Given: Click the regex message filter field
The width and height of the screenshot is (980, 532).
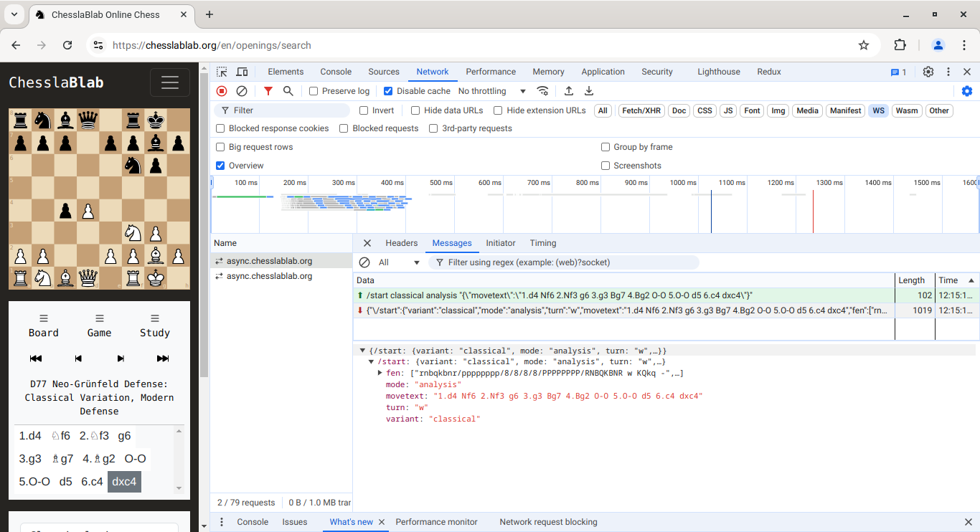Looking at the screenshot, I should 563,262.
